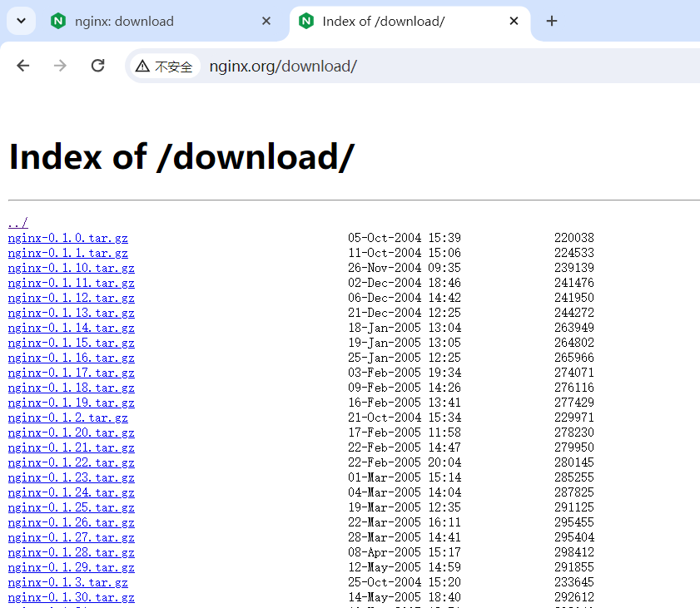Screen dimensions: 700x608
Task: Go back to the previous page
Action: (x=22, y=66)
